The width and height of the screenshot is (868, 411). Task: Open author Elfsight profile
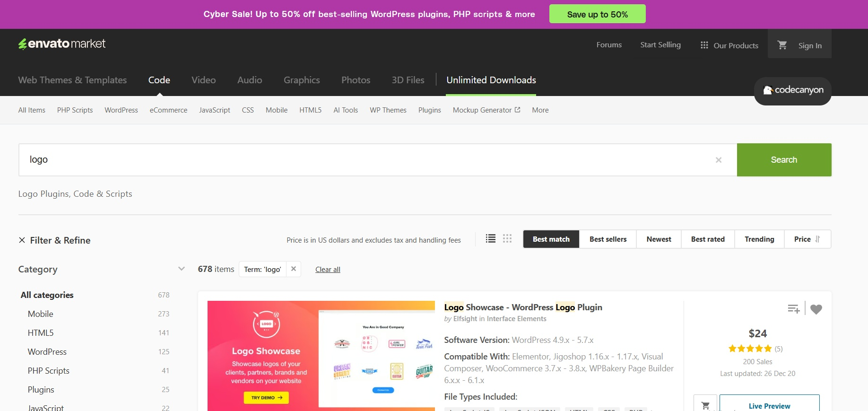[465, 319]
